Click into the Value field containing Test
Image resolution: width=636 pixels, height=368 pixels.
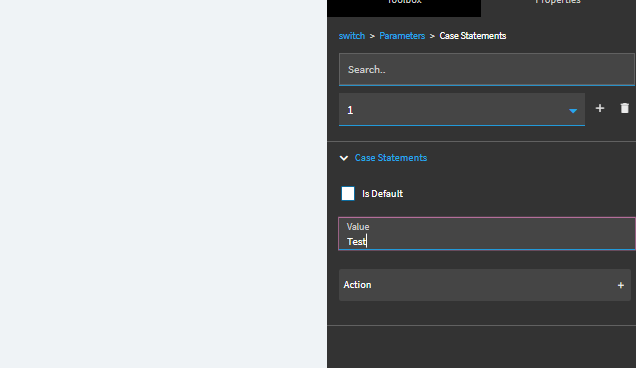487,234
